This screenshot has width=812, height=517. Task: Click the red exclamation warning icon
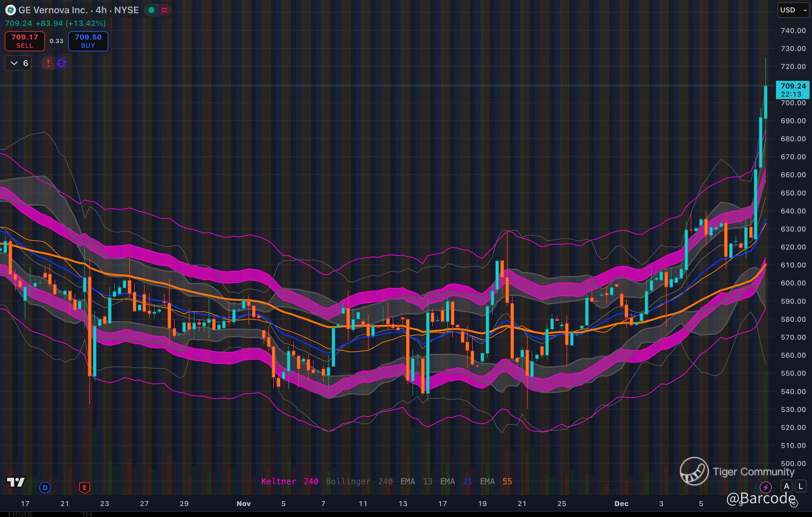(48, 63)
